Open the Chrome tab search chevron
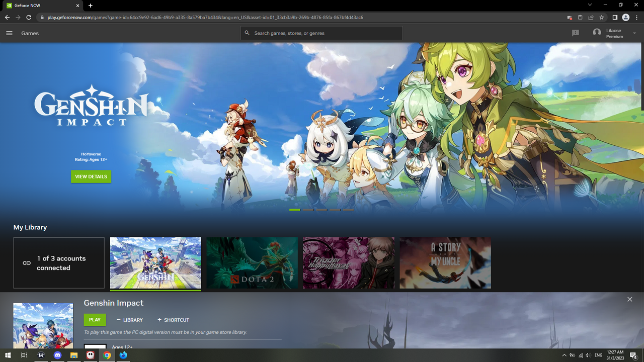This screenshot has height=362, width=644. [x=590, y=5]
